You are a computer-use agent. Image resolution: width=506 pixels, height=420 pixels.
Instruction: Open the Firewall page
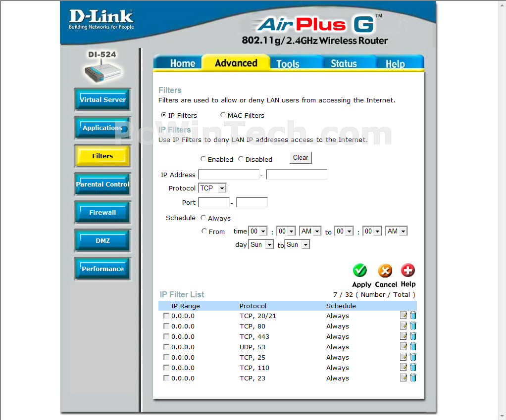pyautogui.click(x=102, y=212)
